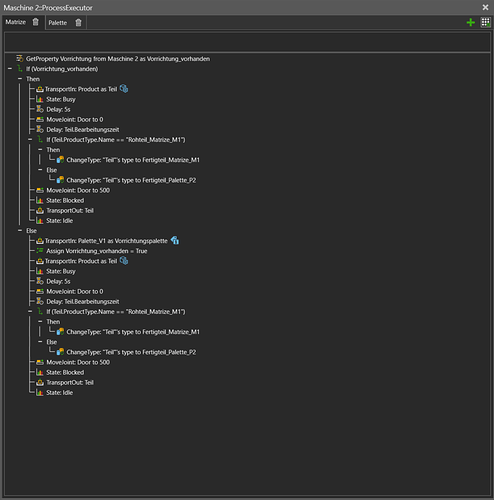
Task: Select MoveJoint: Door to 500 in Else
Action: pos(78,362)
